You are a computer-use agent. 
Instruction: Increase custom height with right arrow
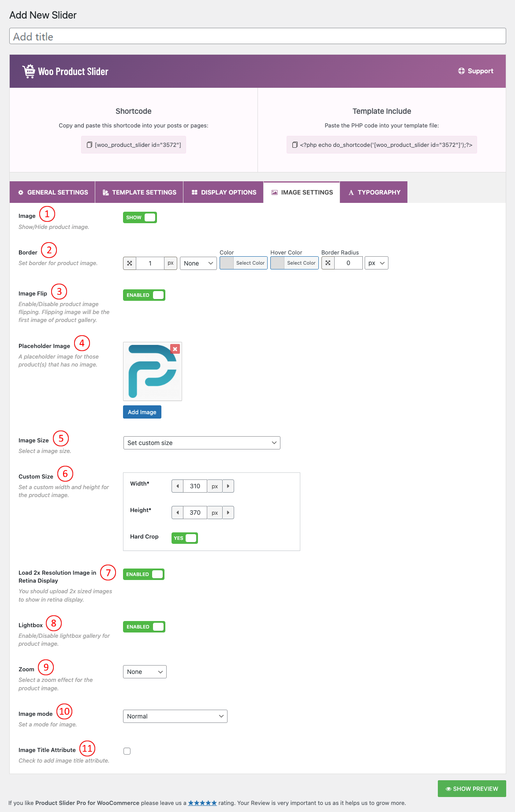228,513
